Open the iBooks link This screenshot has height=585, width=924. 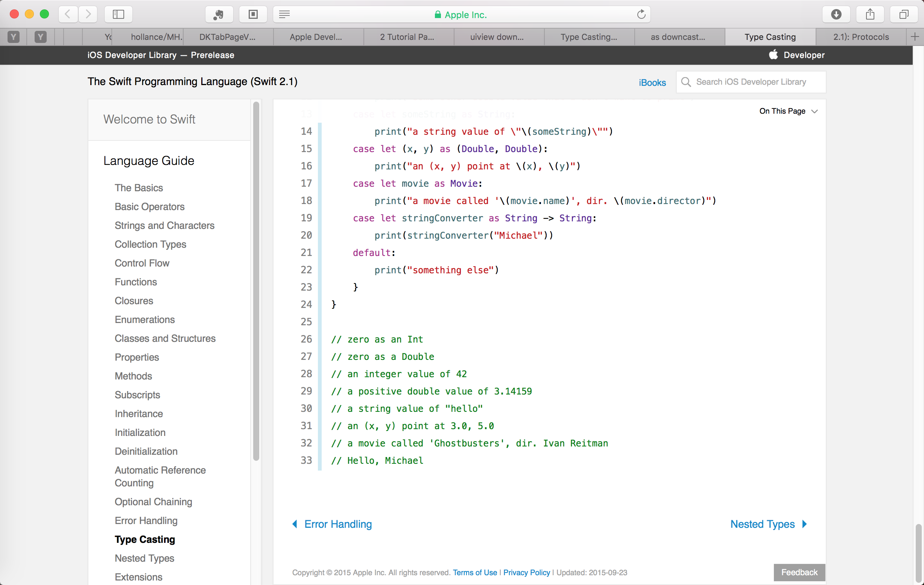(652, 82)
